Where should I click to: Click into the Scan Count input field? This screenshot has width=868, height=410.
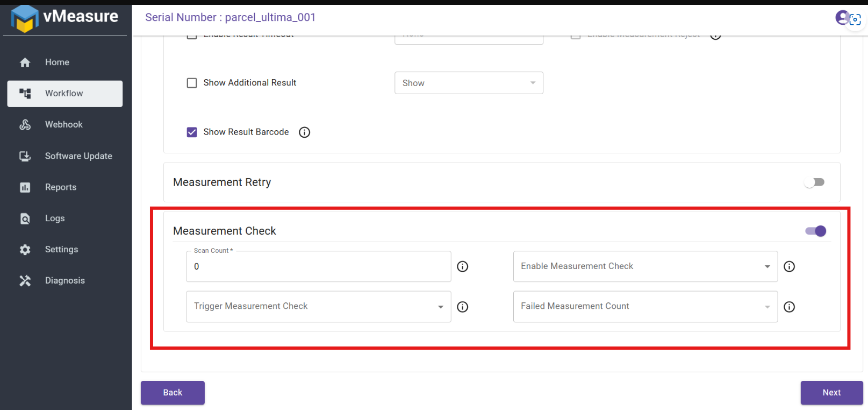tap(318, 267)
